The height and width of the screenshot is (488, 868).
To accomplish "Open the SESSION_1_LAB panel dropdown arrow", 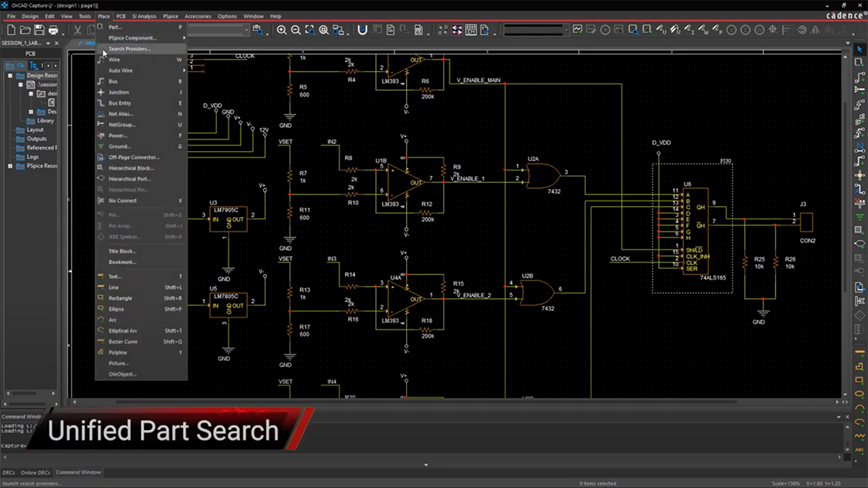I will (x=48, y=43).
